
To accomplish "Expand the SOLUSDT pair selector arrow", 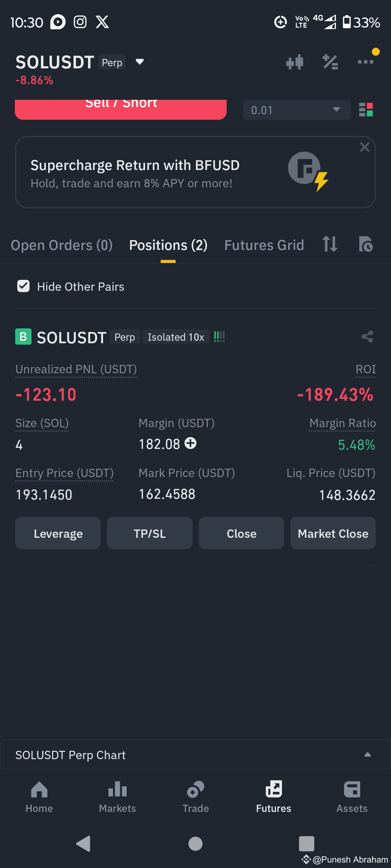I will click(140, 62).
